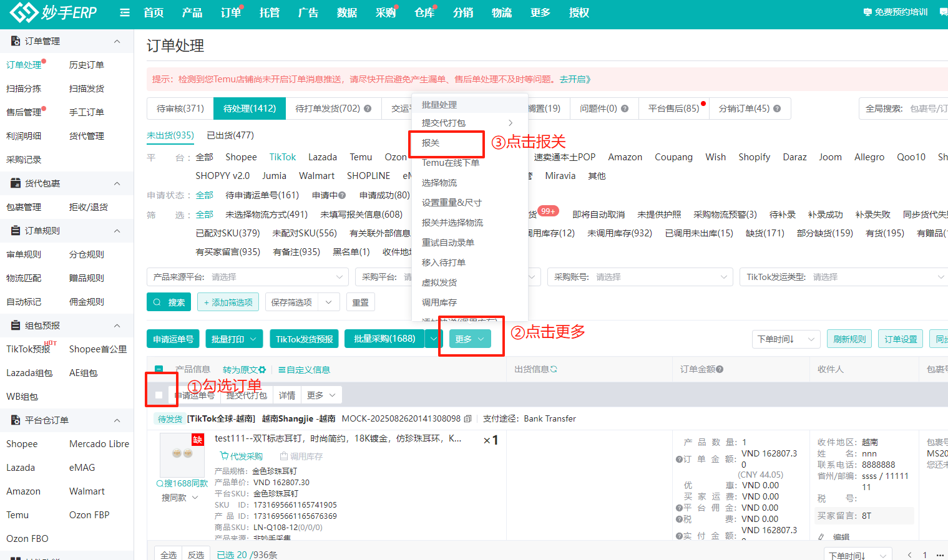Viewport: 948px width, 560px height.
Task: Open the 下单时间 sort dropdown
Action: (786, 339)
